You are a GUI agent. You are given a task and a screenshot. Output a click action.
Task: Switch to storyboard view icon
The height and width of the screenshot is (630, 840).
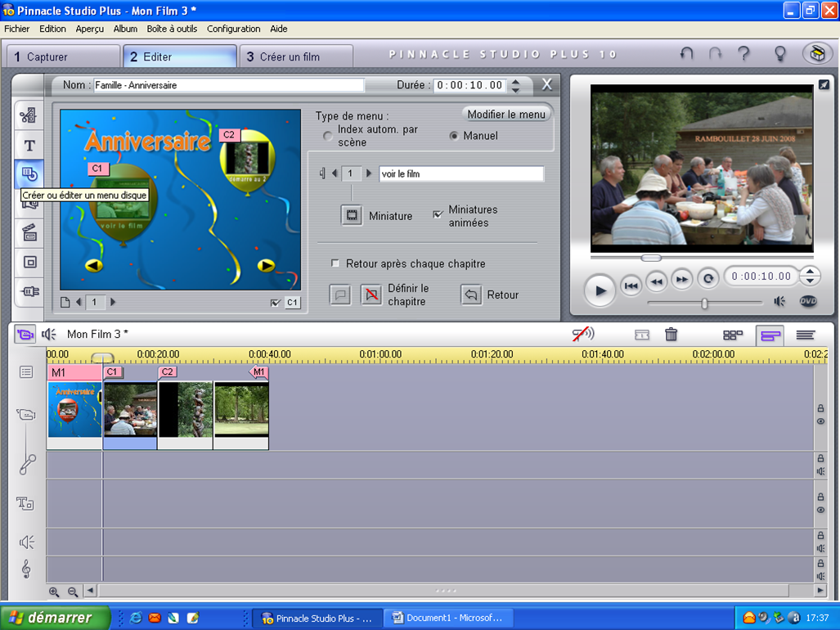(x=733, y=335)
